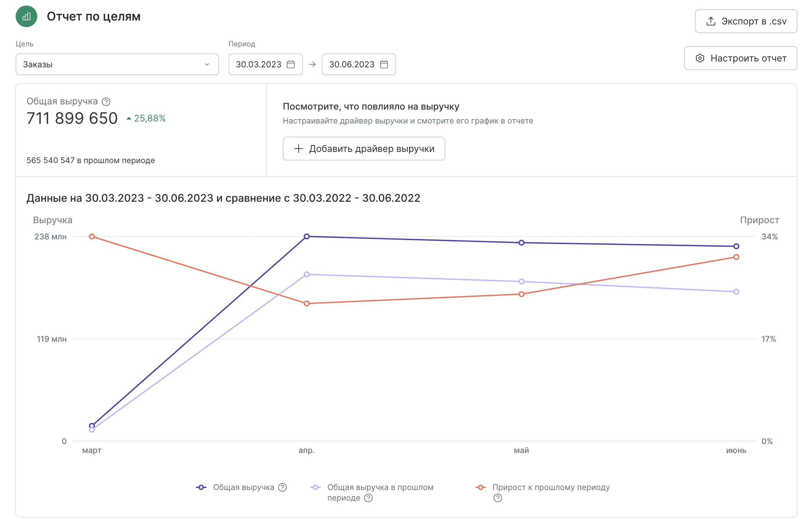
Task: Open the Настроить отчет settings button
Action: [740, 58]
